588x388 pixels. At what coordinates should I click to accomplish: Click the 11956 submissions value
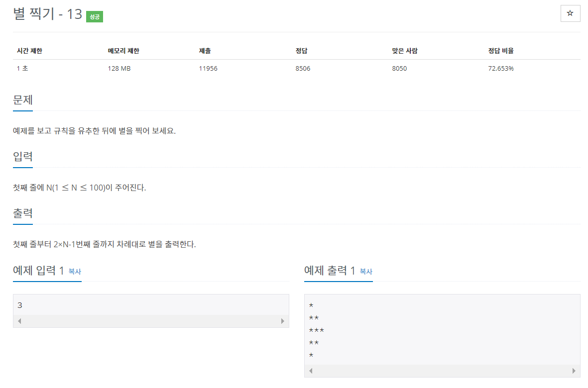click(x=208, y=69)
